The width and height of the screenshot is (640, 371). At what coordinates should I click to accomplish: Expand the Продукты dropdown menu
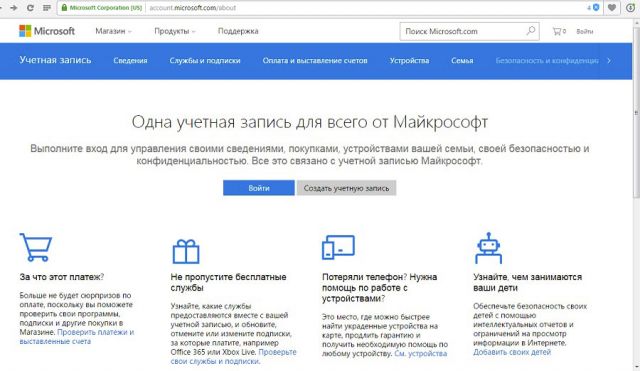point(175,31)
